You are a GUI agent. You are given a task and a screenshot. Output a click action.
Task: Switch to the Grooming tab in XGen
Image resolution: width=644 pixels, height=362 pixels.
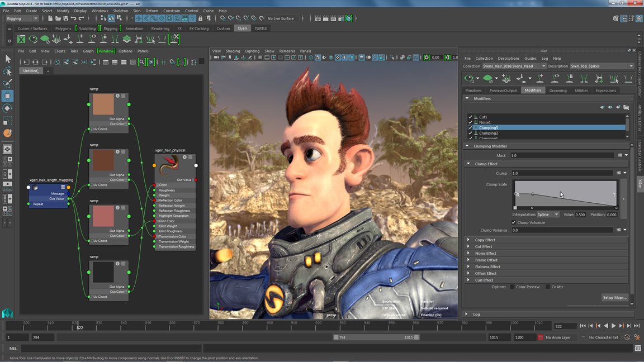click(558, 90)
